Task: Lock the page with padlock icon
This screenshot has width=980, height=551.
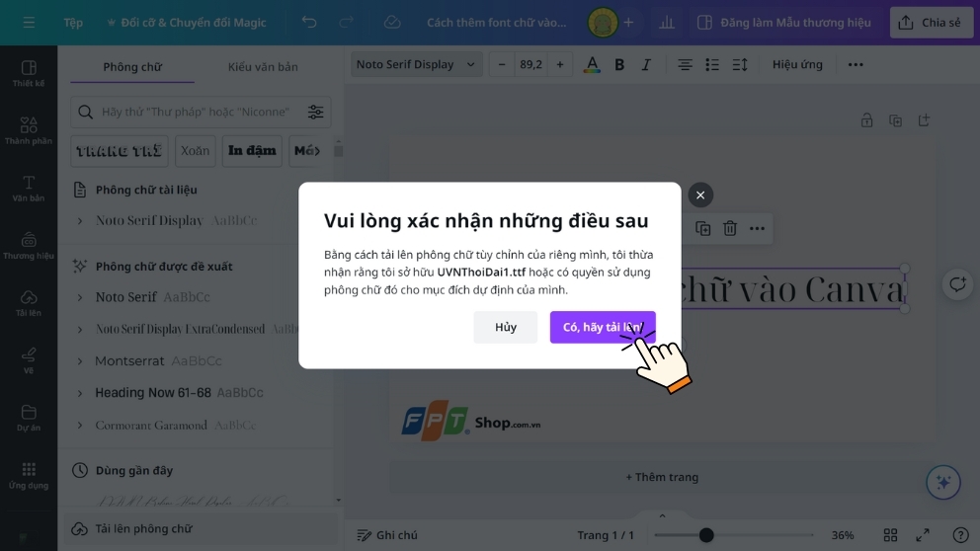Action: coord(866,119)
